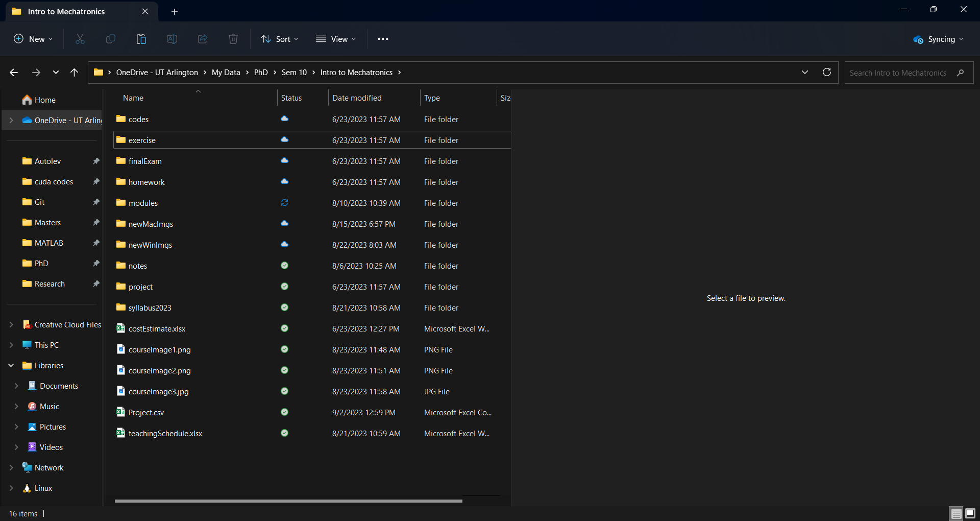The height and width of the screenshot is (521, 980).
Task: Refresh the current folder view
Action: [x=827, y=73]
